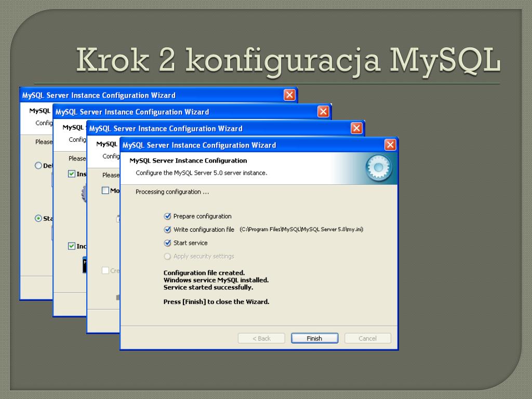
Task: Click 'Configuration file created.' message
Action: tap(204, 273)
